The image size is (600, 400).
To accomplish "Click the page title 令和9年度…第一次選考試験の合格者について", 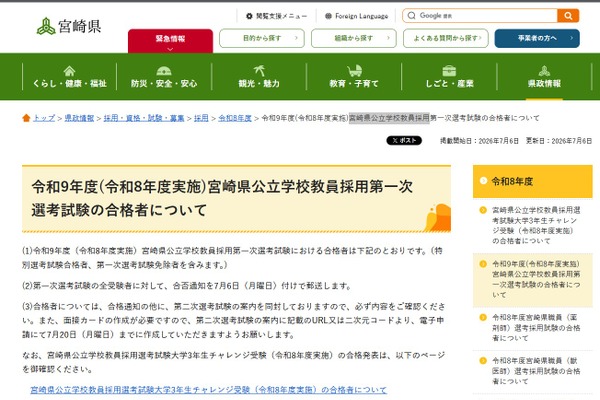I will pyautogui.click(x=222, y=198).
